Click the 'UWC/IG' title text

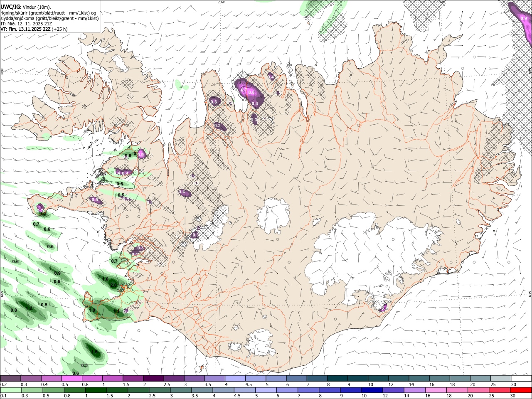point(10,7)
